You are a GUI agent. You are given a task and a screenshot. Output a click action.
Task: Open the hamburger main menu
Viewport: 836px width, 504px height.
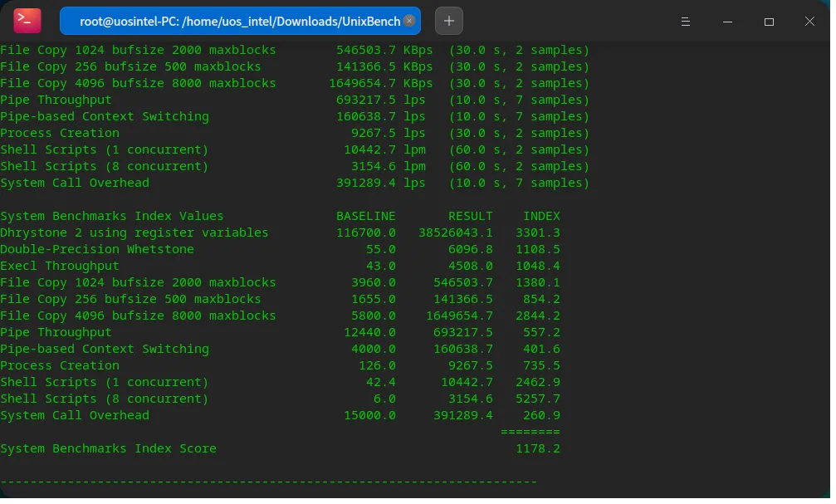[686, 21]
